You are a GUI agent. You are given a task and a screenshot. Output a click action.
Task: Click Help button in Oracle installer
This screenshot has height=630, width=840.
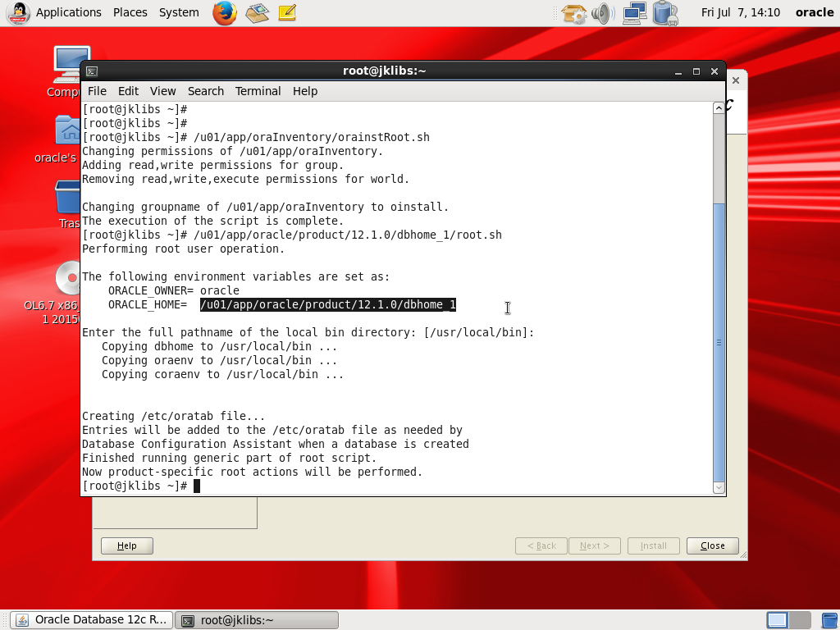click(x=127, y=546)
